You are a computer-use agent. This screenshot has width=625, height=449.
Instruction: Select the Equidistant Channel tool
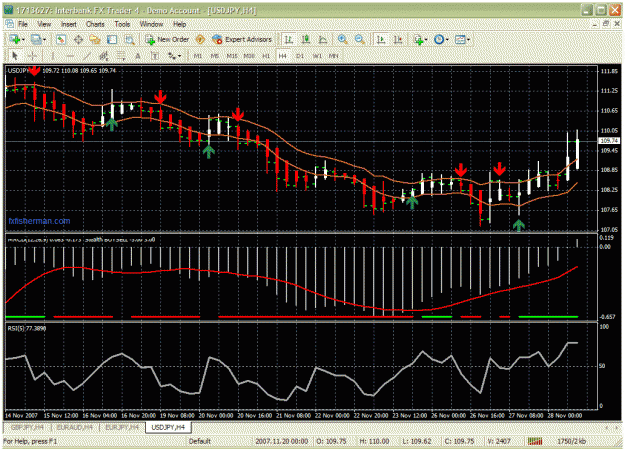coord(104,56)
